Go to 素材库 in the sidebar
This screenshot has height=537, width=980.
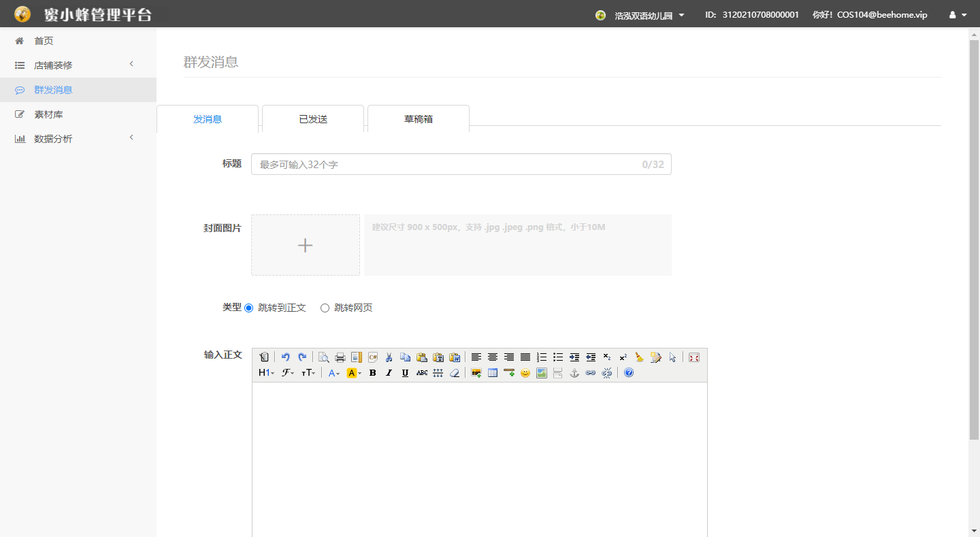click(x=48, y=114)
